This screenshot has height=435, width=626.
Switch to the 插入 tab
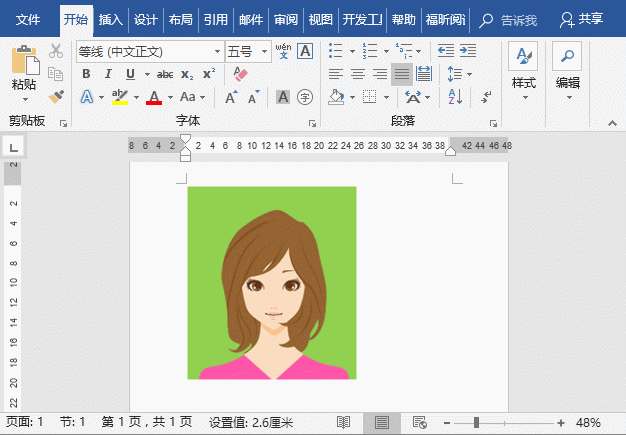[110, 19]
